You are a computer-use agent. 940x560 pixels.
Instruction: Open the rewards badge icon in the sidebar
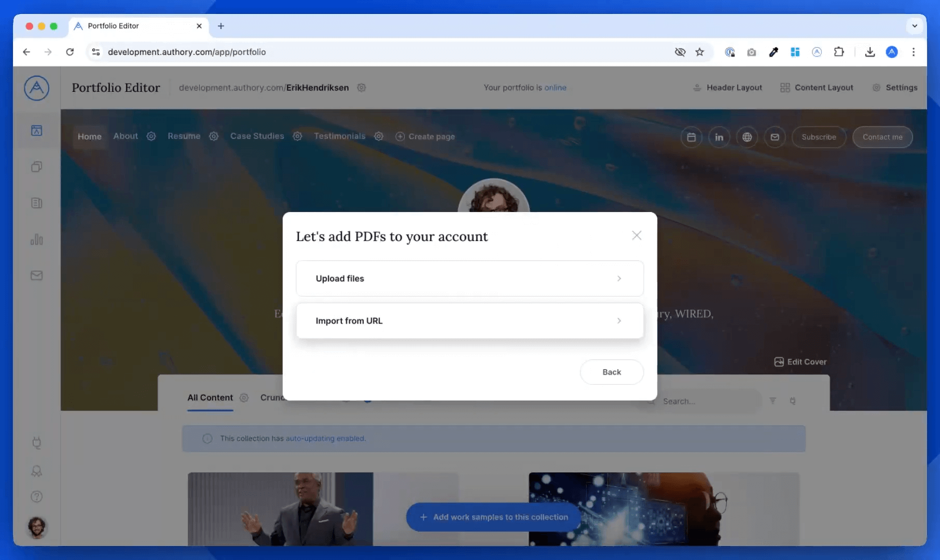click(36, 471)
